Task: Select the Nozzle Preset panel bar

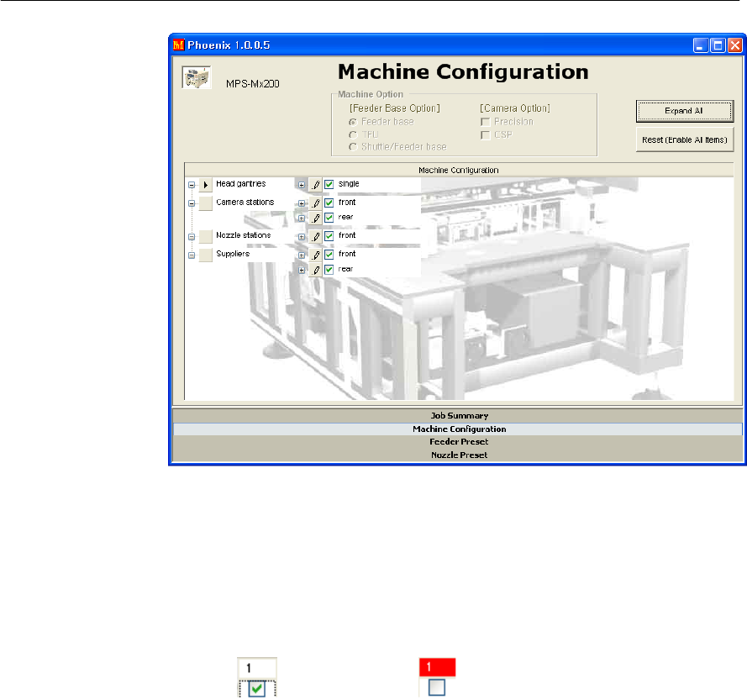Action: pyautogui.click(x=458, y=455)
